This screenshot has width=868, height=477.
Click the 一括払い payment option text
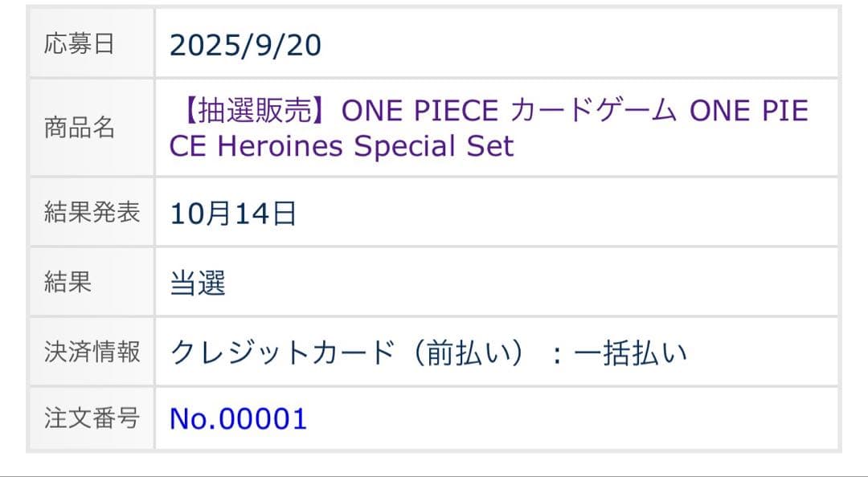tap(631, 352)
